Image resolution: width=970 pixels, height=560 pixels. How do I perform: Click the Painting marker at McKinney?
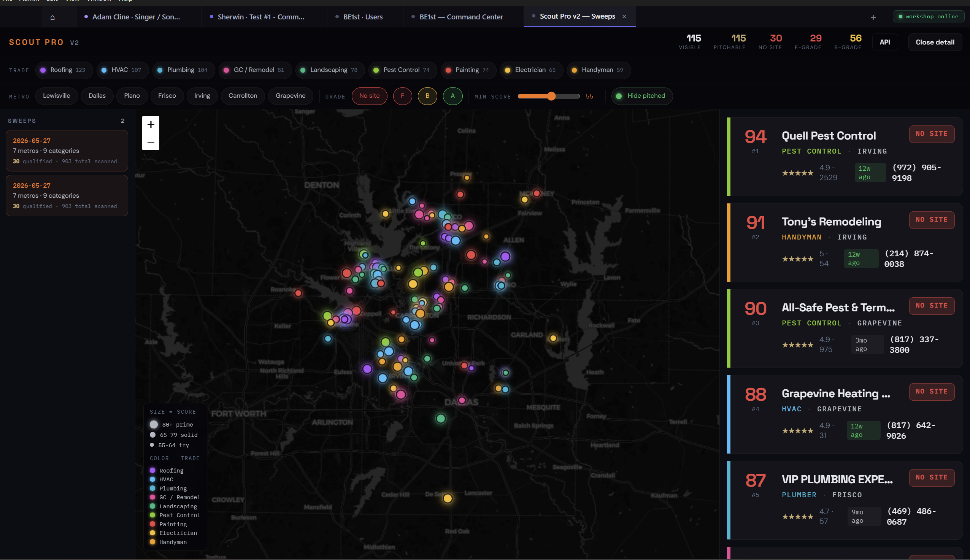pos(537,193)
